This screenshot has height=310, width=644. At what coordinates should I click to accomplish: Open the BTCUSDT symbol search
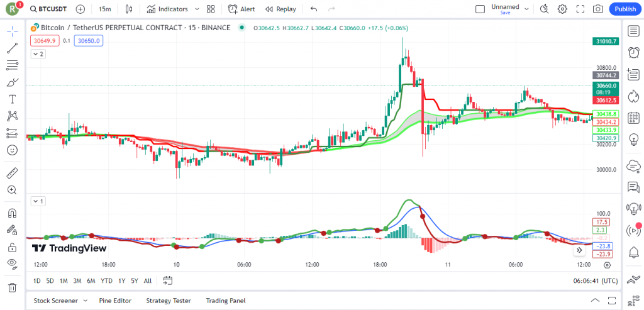(49, 9)
